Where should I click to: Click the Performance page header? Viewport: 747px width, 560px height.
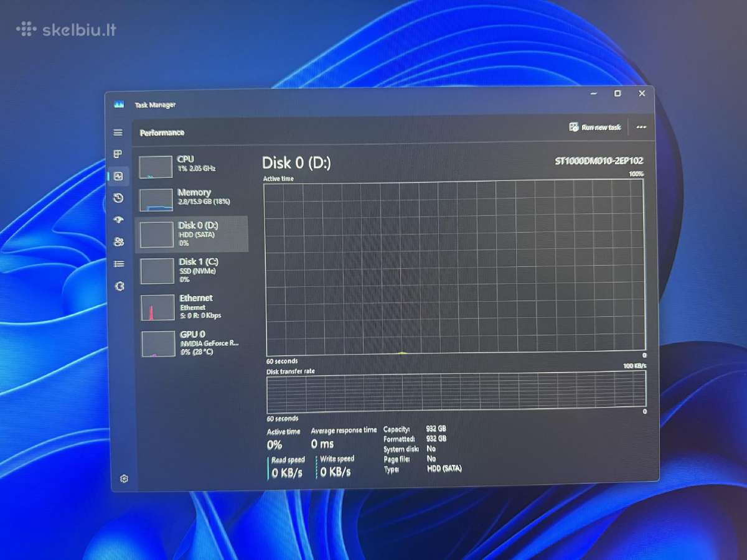tap(162, 133)
